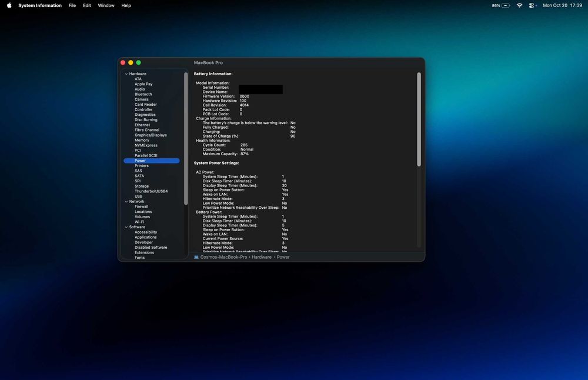Viewport: 588px width, 380px height.
Task: Open the Edit menu
Action: click(87, 5)
